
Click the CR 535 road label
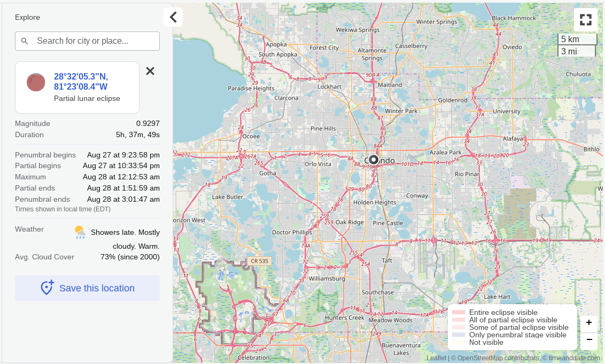click(259, 261)
